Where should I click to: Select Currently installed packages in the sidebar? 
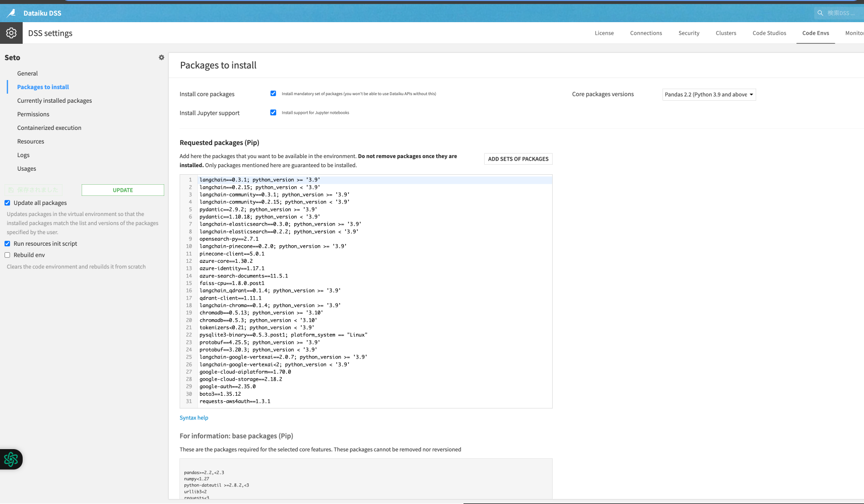coord(54,100)
